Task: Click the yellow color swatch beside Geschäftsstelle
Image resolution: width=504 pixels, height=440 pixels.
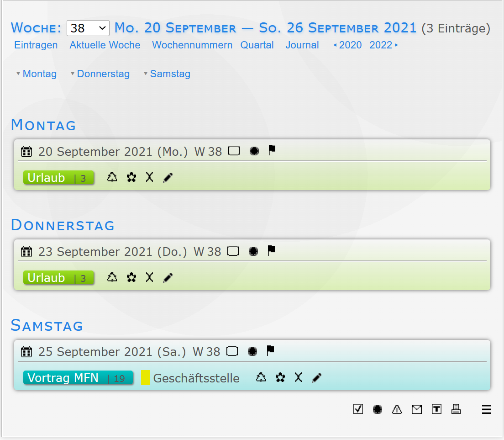Action: click(x=145, y=377)
